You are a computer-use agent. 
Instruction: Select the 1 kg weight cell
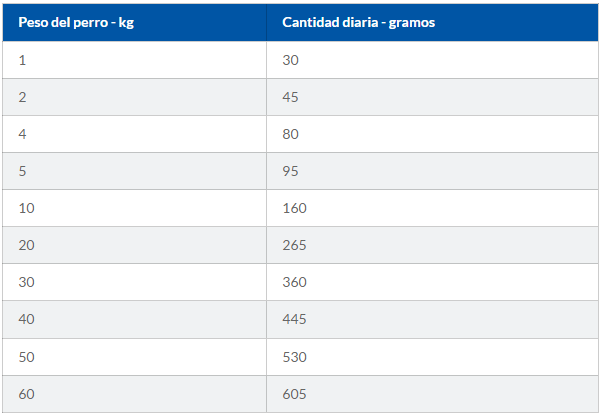click(x=134, y=60)
